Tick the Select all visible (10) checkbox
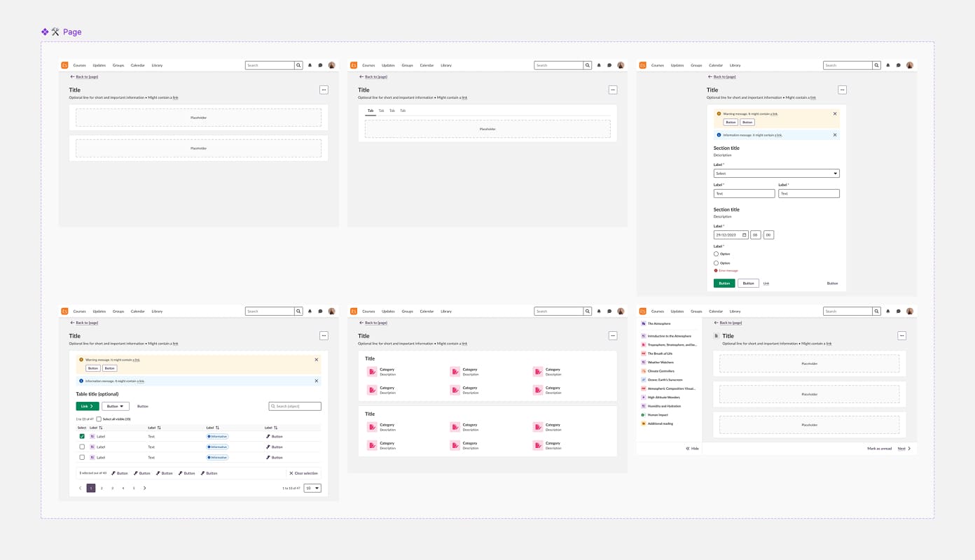 (99, 419)
